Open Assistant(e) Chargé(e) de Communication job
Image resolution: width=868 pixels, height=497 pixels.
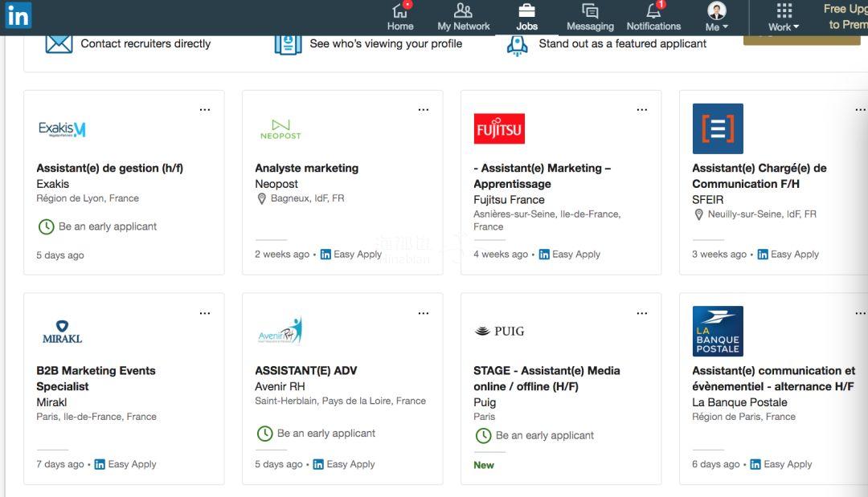[759, 176]
